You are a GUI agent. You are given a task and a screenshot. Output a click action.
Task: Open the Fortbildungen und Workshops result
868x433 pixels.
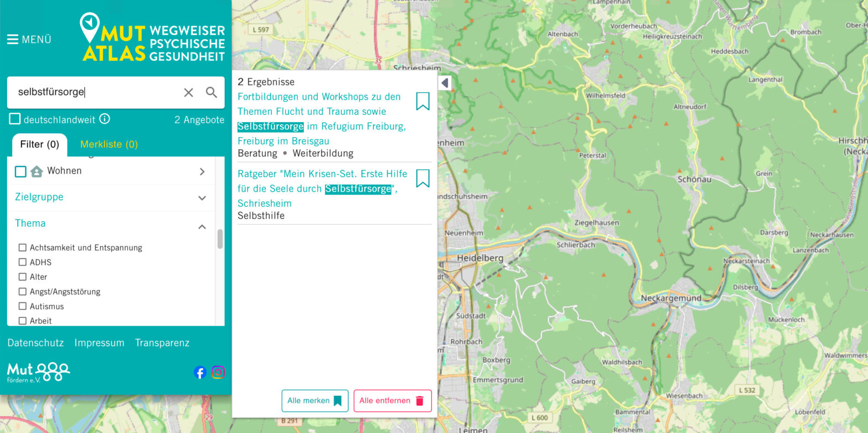click(322, 119)
